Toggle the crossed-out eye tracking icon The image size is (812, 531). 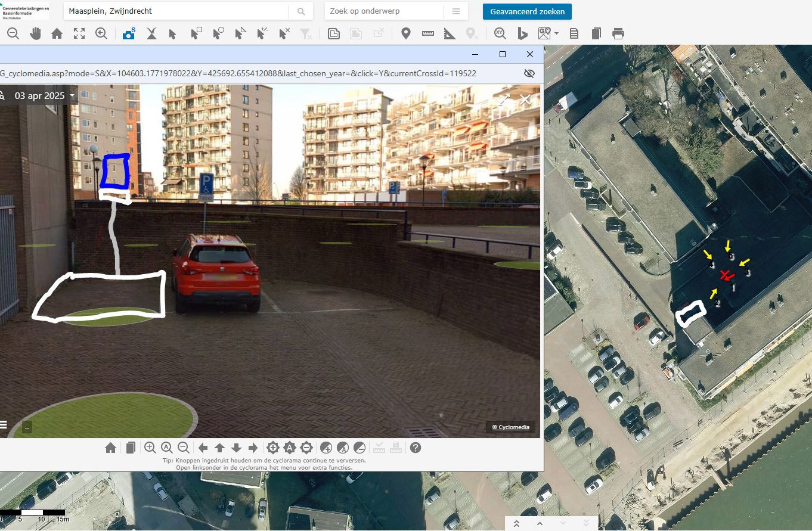529,73
